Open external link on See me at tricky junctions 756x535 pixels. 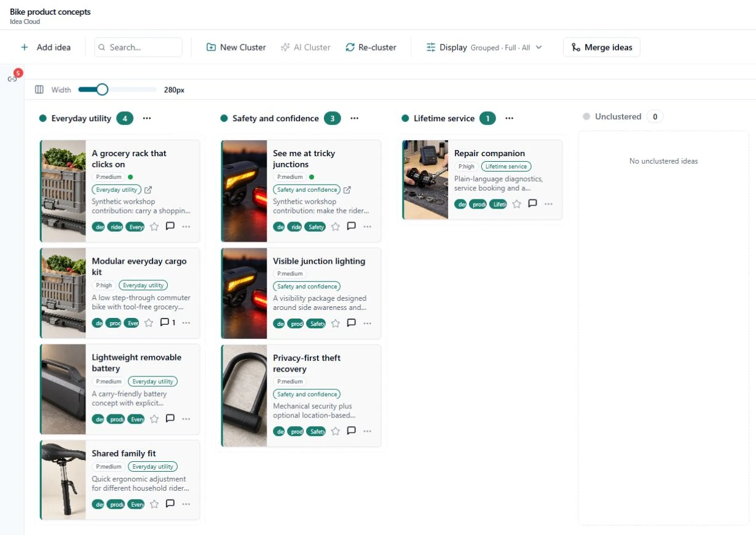347,190
